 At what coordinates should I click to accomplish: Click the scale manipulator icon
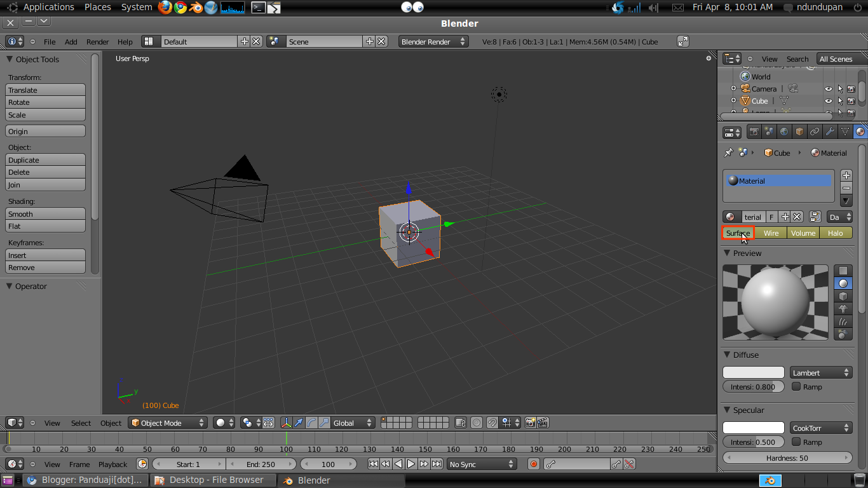(324, 423)
